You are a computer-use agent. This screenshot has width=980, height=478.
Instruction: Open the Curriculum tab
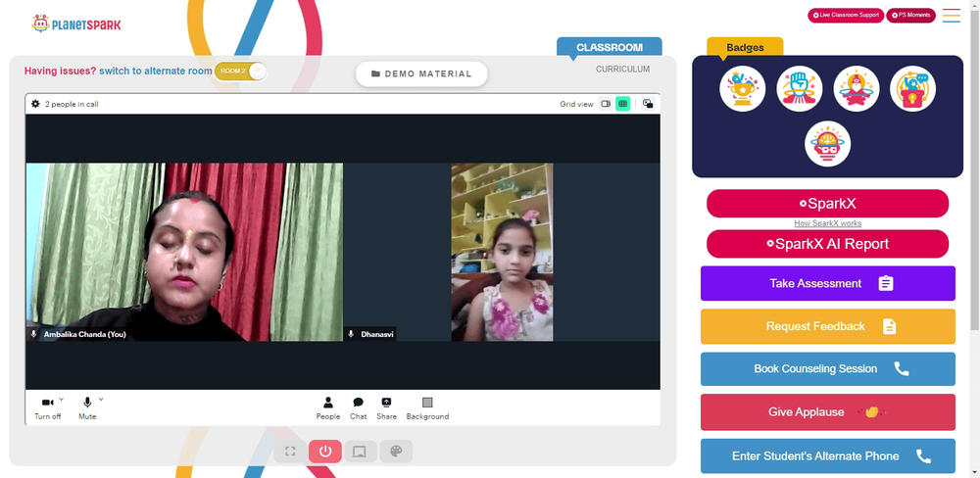pyautogui.click(x=622, y=70)
